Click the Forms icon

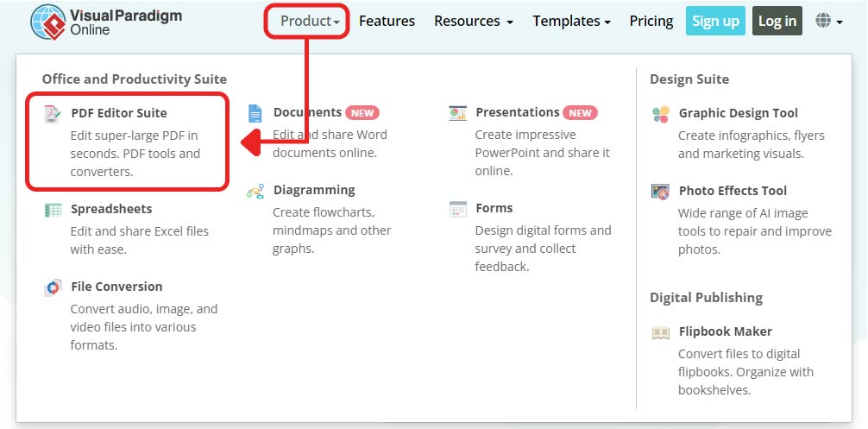(457, 209)
